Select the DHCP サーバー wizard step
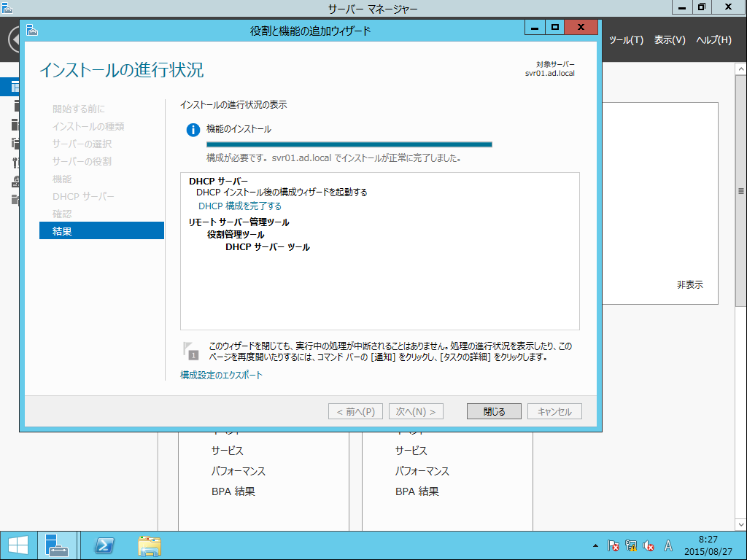Image resolution: width=747 pixels, height=560 pixels. click(x=83, y=196)
